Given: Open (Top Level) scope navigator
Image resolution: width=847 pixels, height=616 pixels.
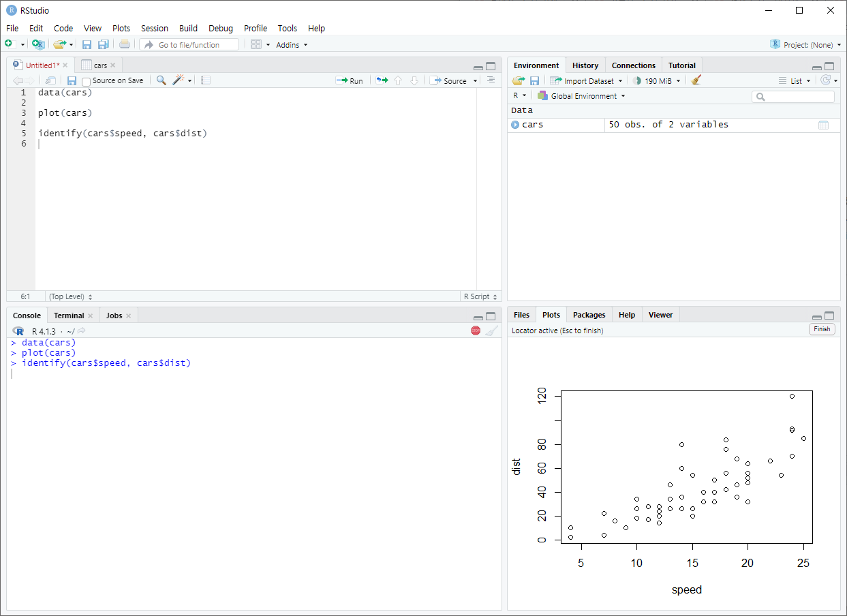Looking at the screenshot, I should [x=70, y=296].
